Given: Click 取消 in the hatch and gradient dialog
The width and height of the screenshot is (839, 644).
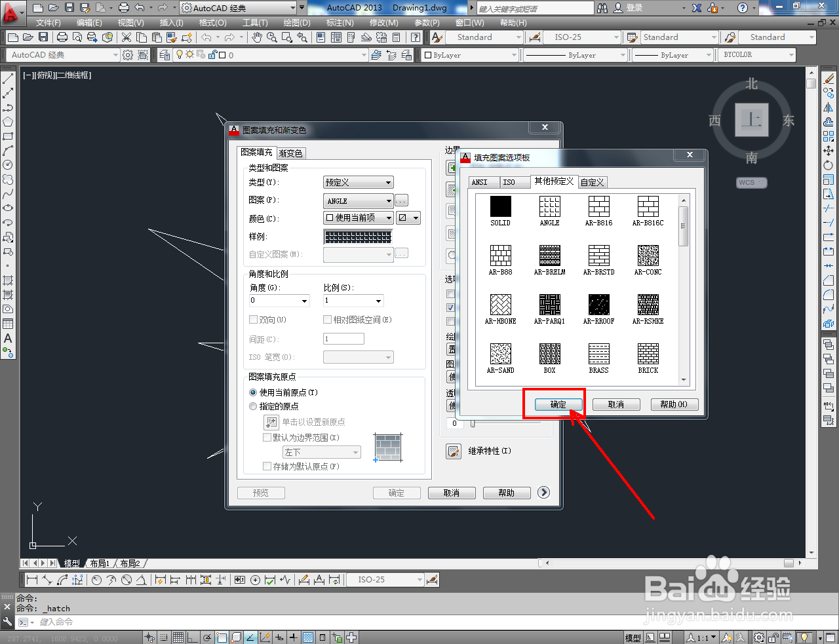Looking at the screenshot, I should click(x=452, y=493).
